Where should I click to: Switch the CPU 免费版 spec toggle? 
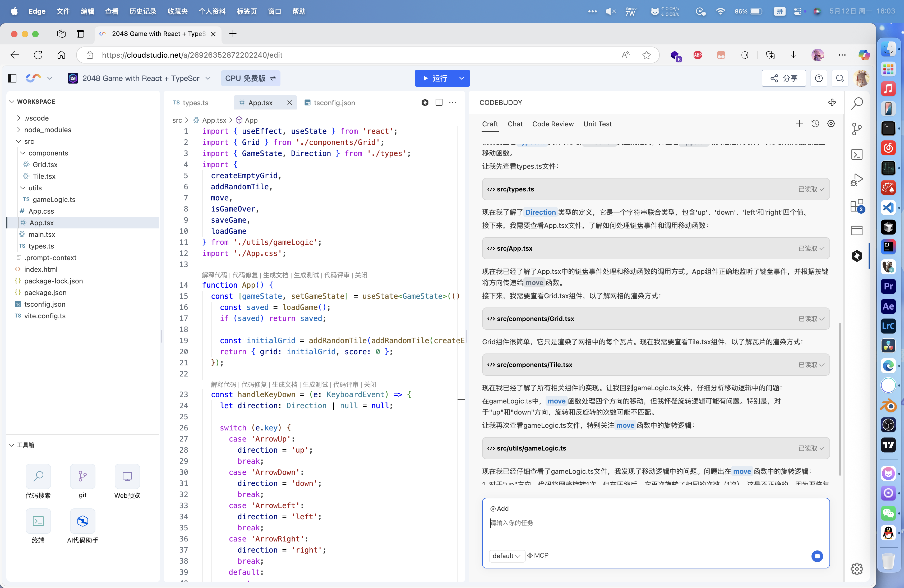point(250,78)
